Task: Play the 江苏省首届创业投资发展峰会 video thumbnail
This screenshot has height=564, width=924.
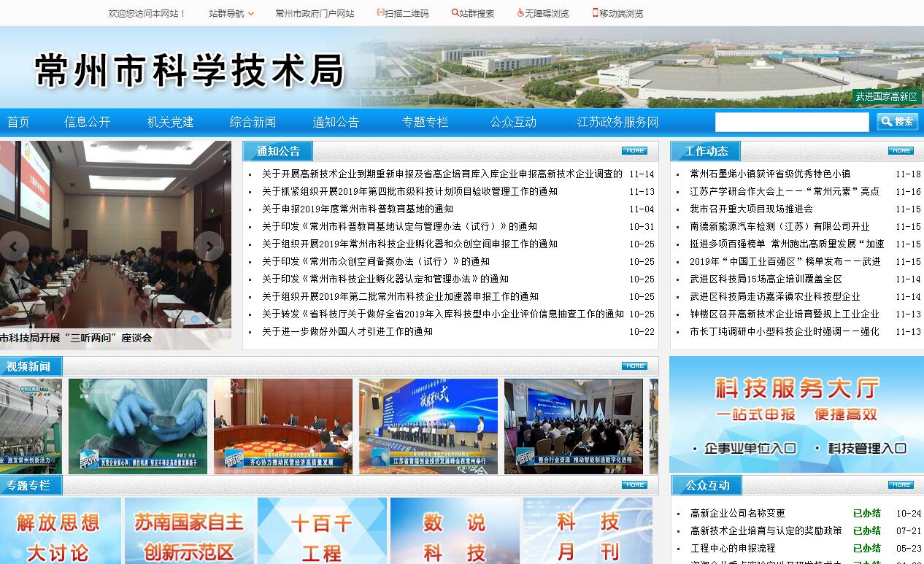Action: pyautogui.click(x=428, y=426)
